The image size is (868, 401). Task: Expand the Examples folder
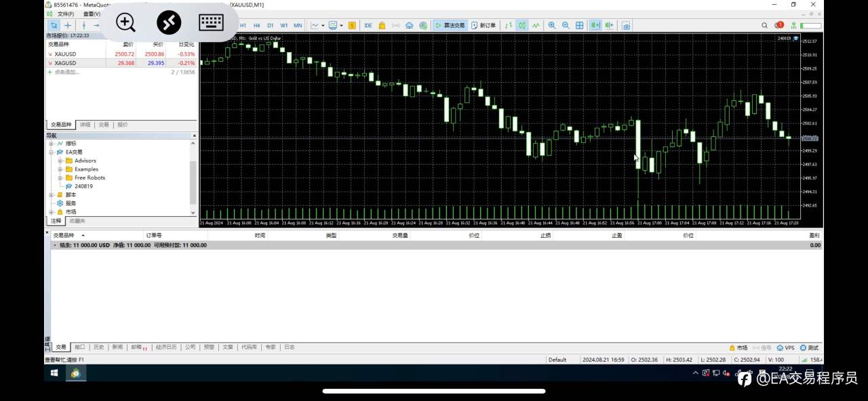click(x=60, y=169)
